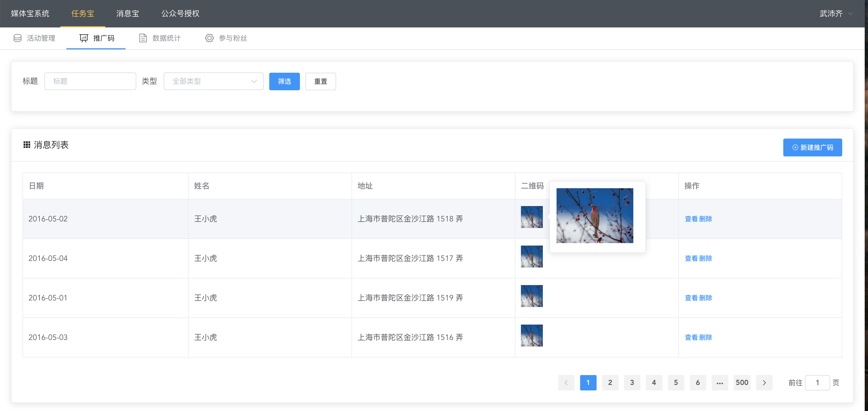Switch to 媒体宝系统 menu
Viewport: 868px width, 411px height.
(30, 13)
